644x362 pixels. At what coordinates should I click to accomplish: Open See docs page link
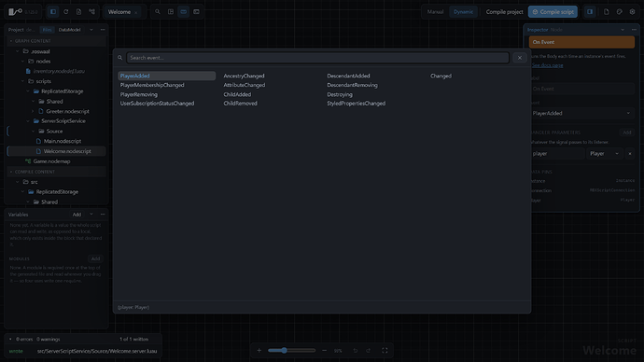pos(547,65)
